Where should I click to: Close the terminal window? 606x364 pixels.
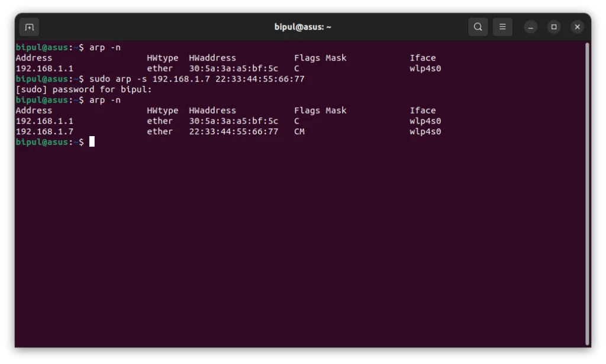(x=578, y=27)
